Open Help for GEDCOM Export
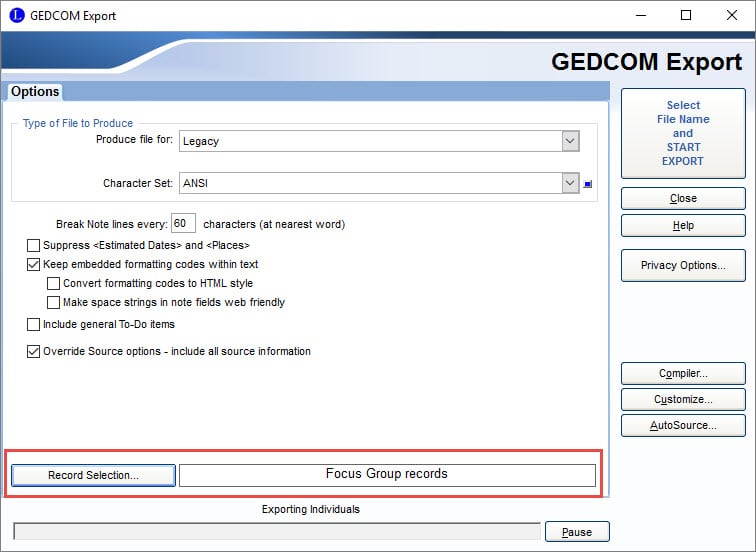The height and width of the screenshot is (552, 756). [x=683, y=225]
